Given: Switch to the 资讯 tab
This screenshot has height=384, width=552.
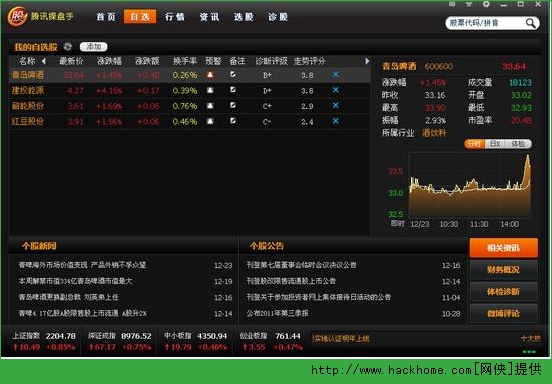Looking at the screenshot, I should (x=209, y=17).
